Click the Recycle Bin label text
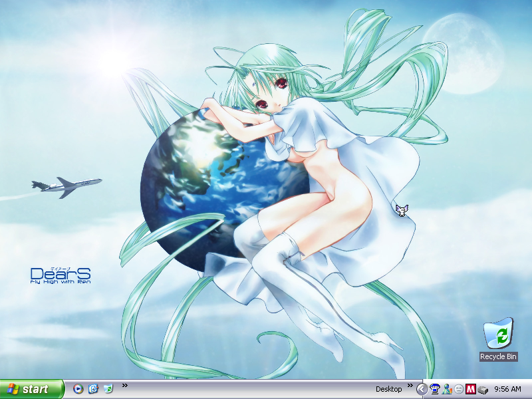532x399 pixels. pos(498,356)
